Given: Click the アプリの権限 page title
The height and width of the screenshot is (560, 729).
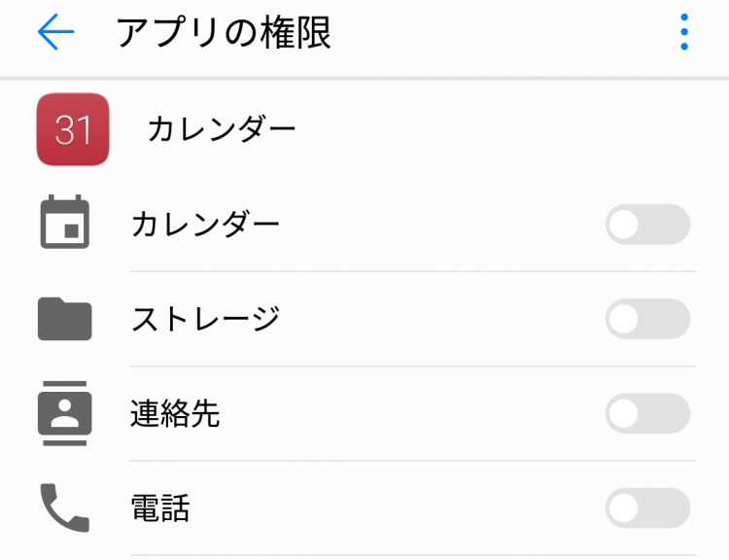Looking at the screenshot, I should point(224,32).
